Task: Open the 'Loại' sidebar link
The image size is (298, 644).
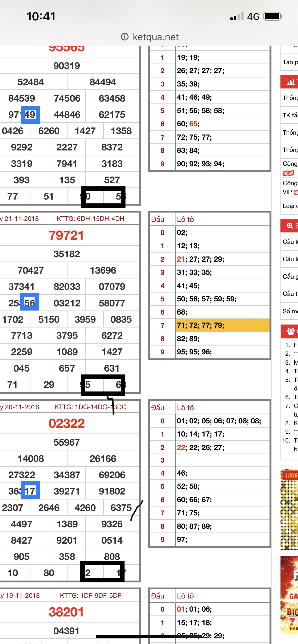Action: point(290,206)
